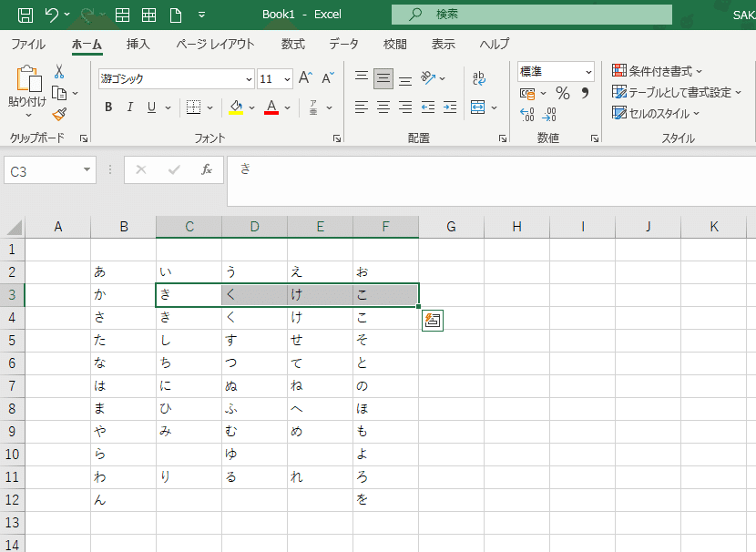Viewport: 756px width, 552px height.
Task: Open 条件付き書式 conditional formatting
Action: (657, 71)
